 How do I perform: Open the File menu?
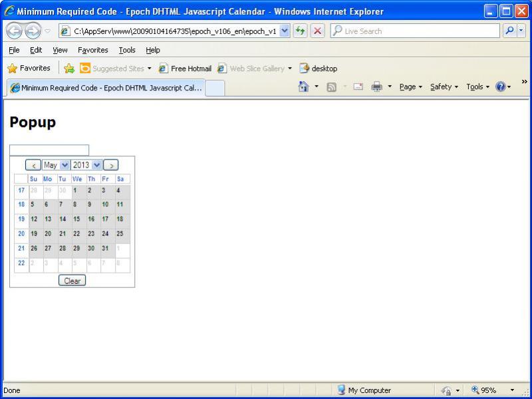coord(14,51)
